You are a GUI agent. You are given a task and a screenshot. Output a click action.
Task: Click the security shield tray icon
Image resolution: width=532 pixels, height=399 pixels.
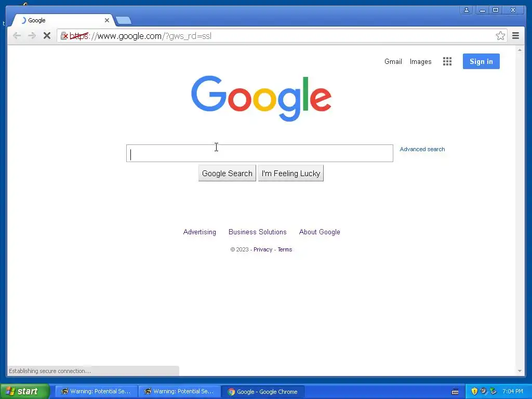click(x=474, y=392)
